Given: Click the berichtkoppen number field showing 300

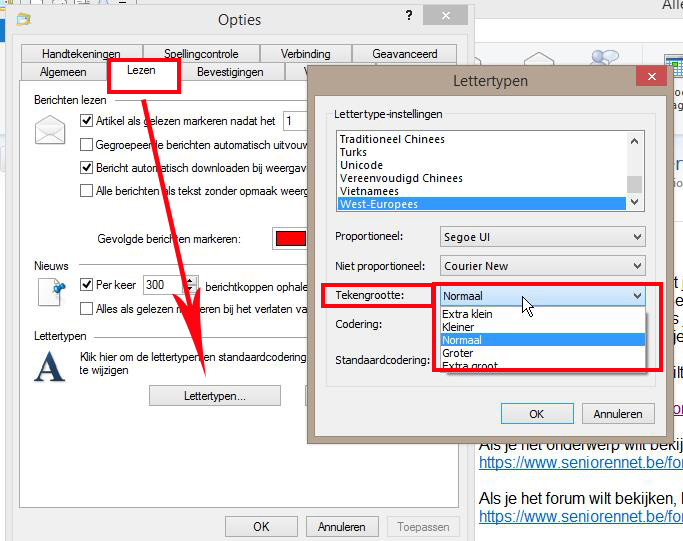Looking at the screenshot, I should click(x=163, y=285).
